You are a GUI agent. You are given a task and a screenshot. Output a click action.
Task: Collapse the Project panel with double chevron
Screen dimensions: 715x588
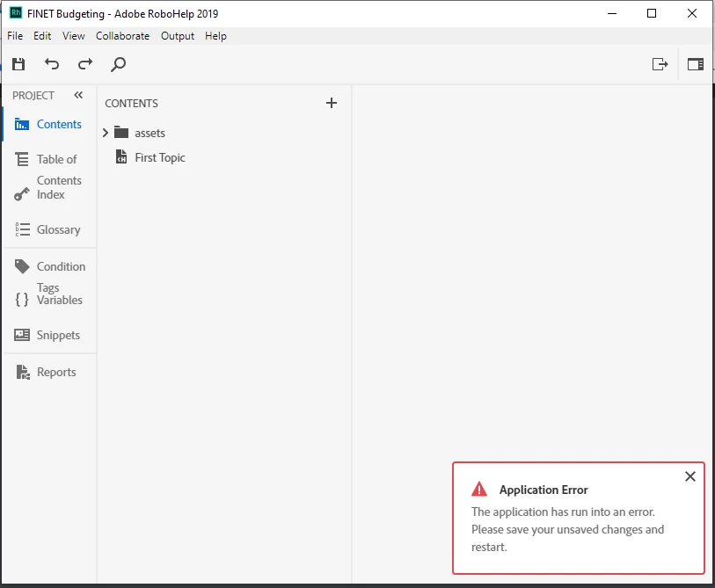[78, 95]
